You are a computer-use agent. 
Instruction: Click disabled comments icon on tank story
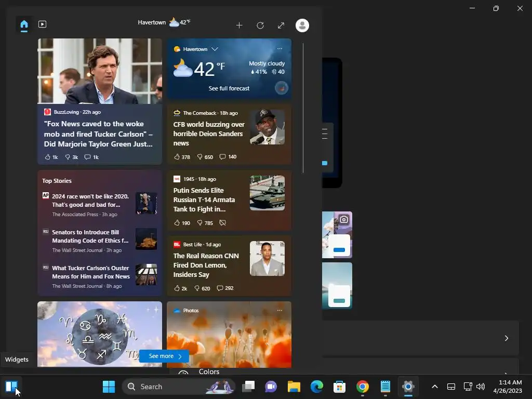[x=222, y=223]
